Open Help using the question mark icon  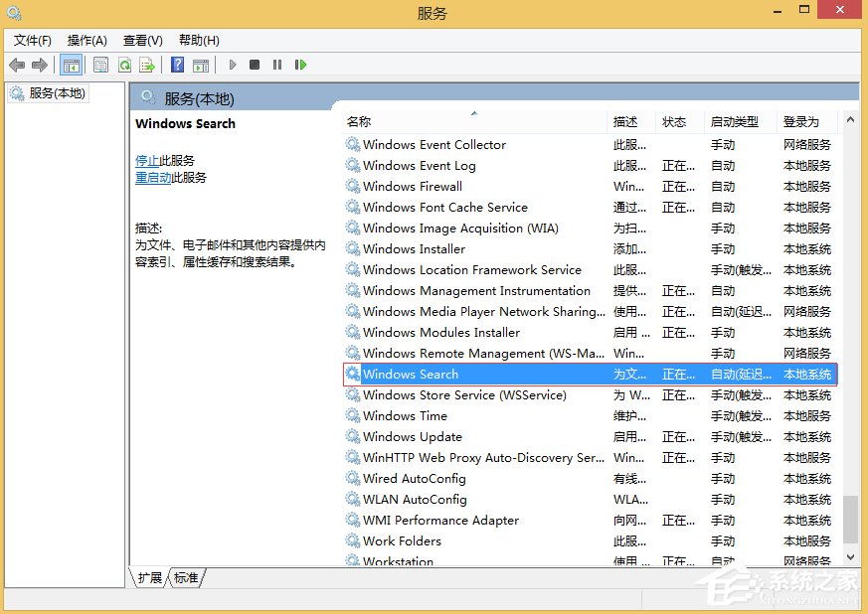[176, 64]
